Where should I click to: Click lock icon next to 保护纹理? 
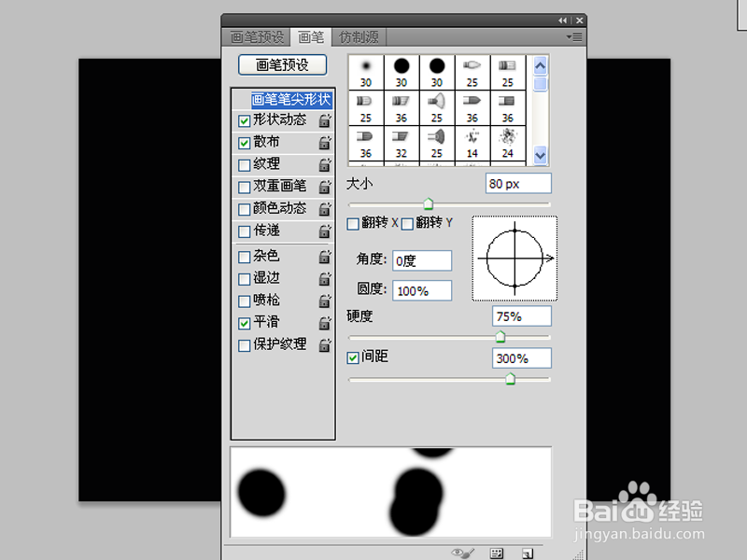pos(325,344)
